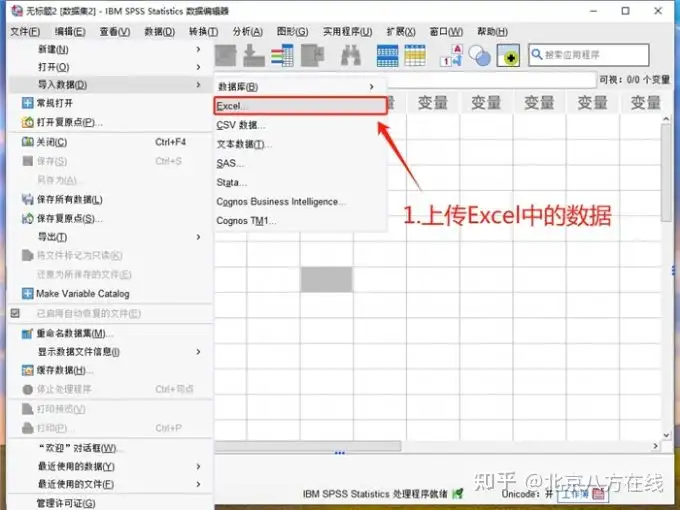Click the Select Cases yellow grid icon

tap(415, 56)
